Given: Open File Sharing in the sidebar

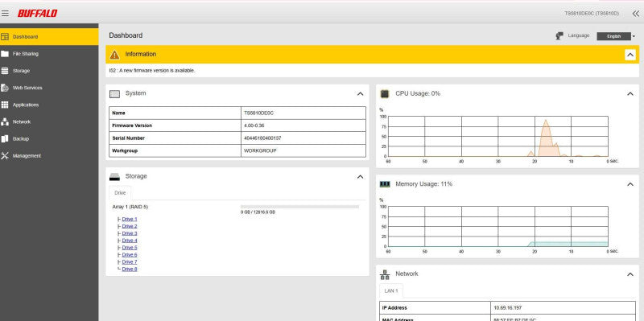Looking at the screenshot, I should click(49, 54).
